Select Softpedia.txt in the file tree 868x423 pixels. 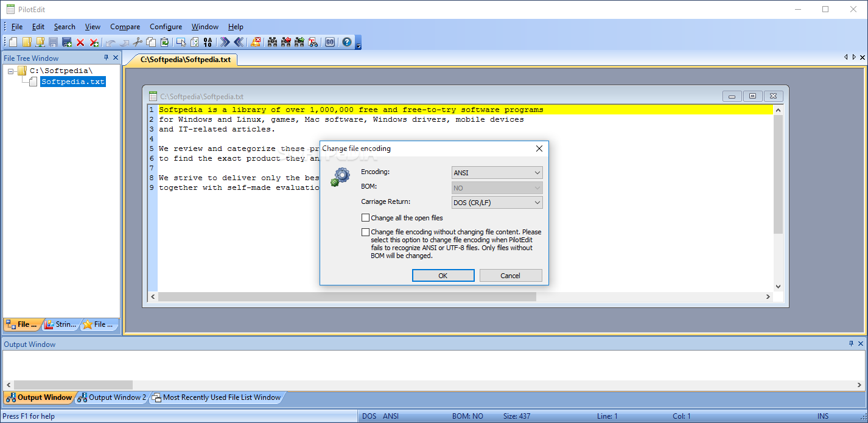pyautogui.click(x=73, y=82)
